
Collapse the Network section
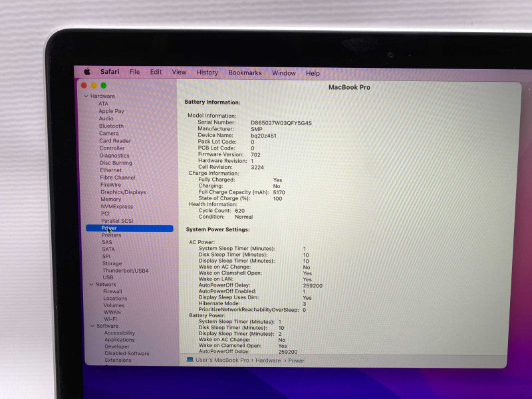[91, 285]
